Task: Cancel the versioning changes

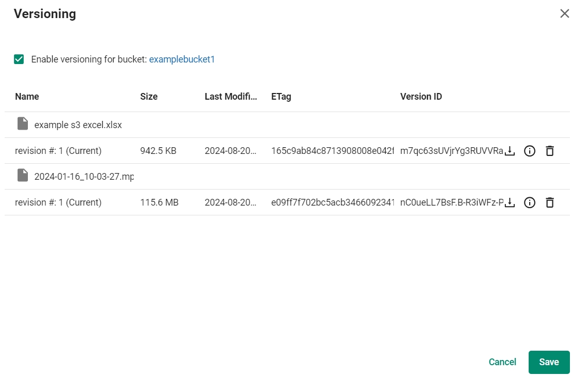Action: pyautogui.click(x=502, y=362)
